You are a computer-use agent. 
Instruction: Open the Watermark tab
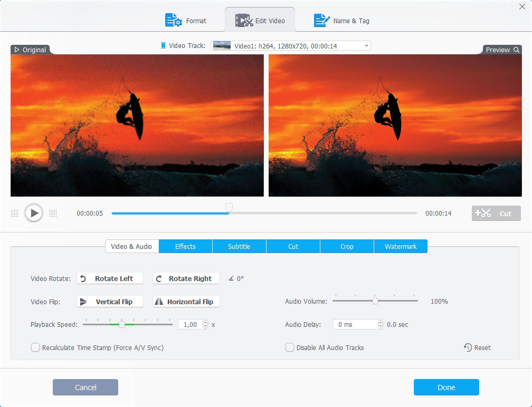tap(401, 246)
